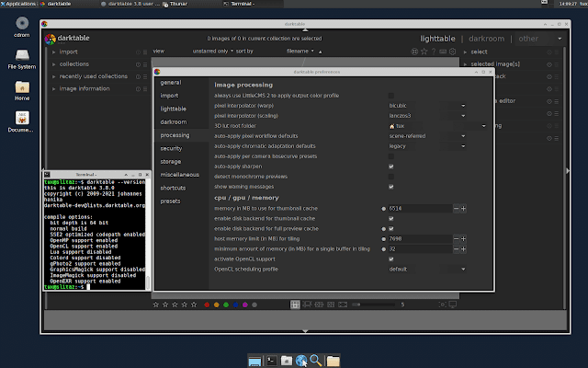The image size is (588, 368).
Task: Open pixel interpolator (scaling) lanczos3 dropdown
Action: click(427, 116)
